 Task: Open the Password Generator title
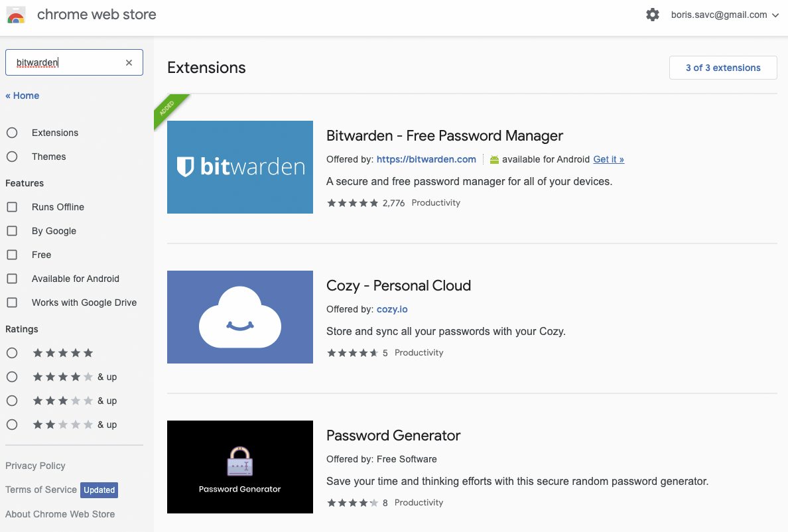click(393, 435)
